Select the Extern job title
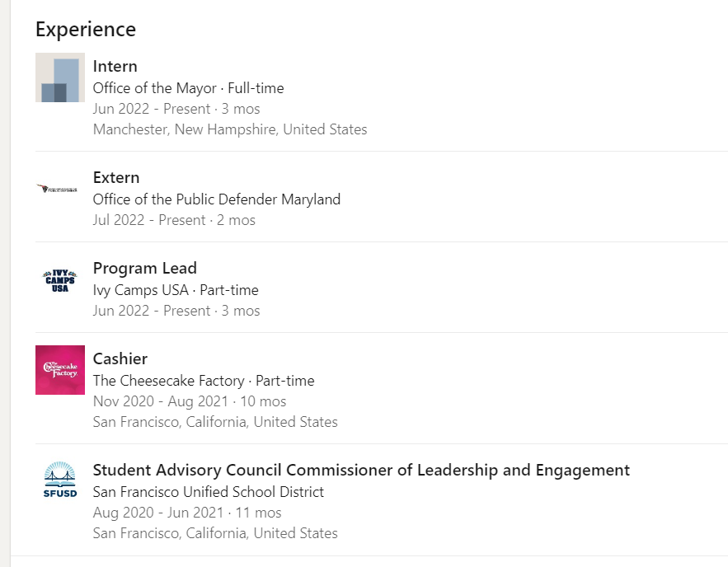728x567 pixels. [116, 178]
